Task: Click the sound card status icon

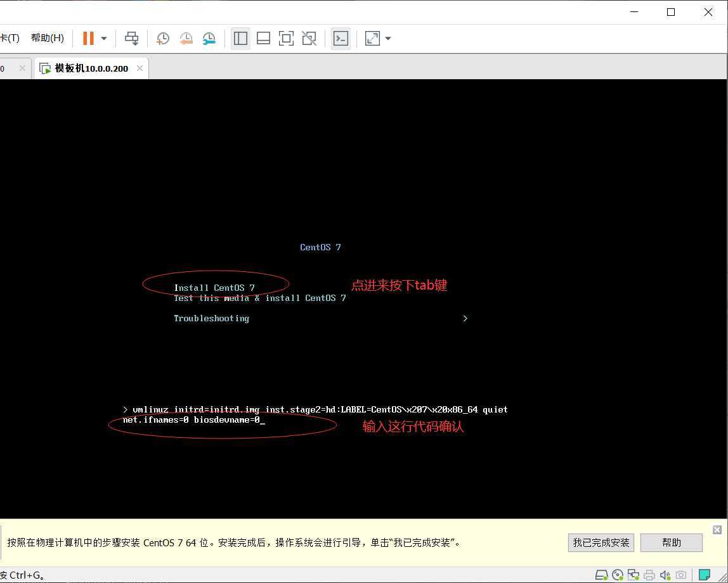Action: pos(665,575)
